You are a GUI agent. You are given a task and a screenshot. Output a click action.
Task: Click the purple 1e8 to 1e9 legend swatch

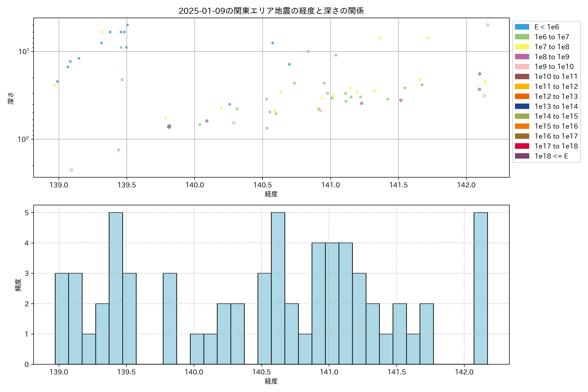[522, 57]
